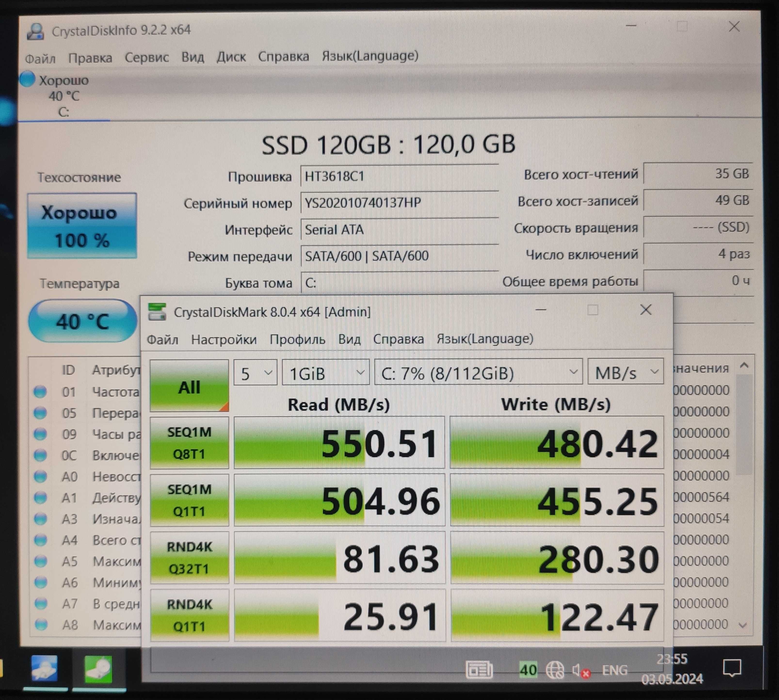Open Язык(Language) menu in CrystalDiskMark
The height and width of the screenshot is (700, 779).
(485, 338)
